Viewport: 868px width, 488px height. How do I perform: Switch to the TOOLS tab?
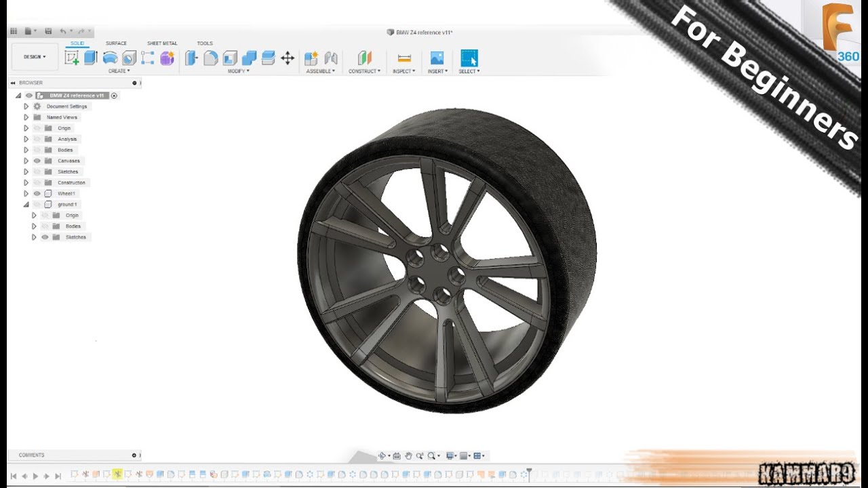pyautogui.click(x=205, y=43)
